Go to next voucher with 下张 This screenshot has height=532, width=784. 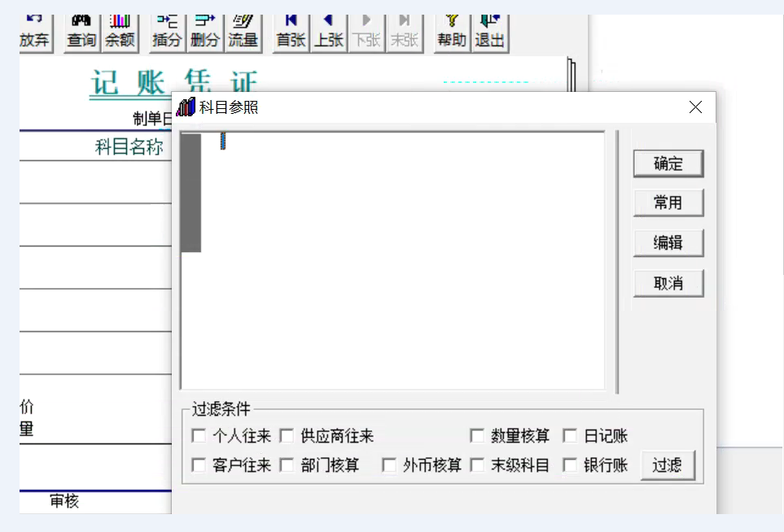pos(366,33)
